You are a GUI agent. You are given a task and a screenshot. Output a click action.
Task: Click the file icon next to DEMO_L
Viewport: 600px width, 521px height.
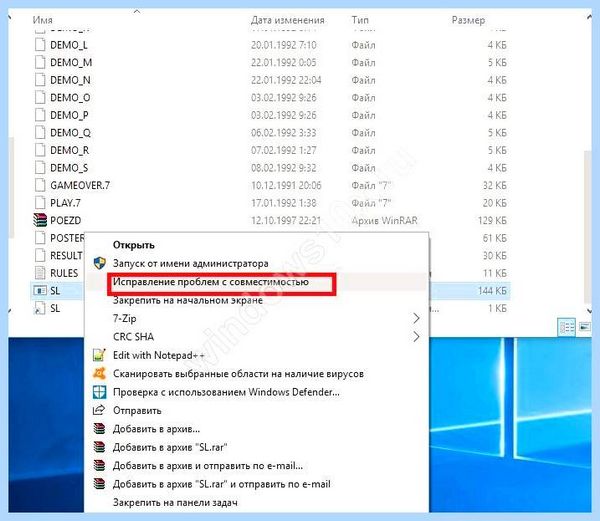[40, 45]
